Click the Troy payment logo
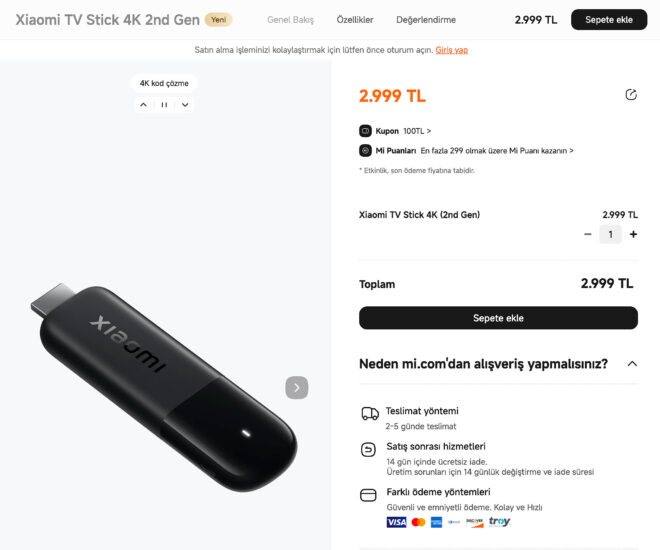Image resolution: width=660 pixels, height=550 pixels. point(499,522)
